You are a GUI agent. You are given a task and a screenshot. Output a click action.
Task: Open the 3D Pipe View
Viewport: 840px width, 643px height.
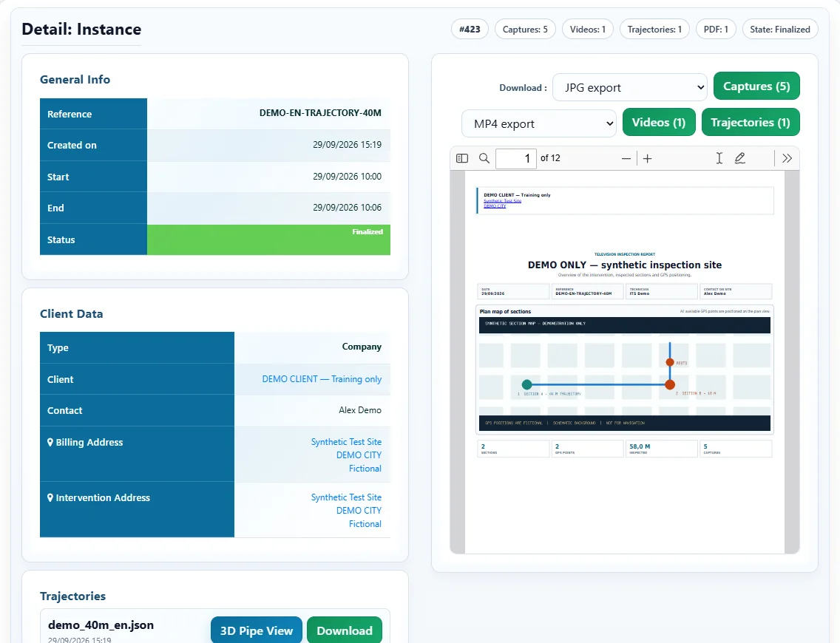click(x=257, y=630)
